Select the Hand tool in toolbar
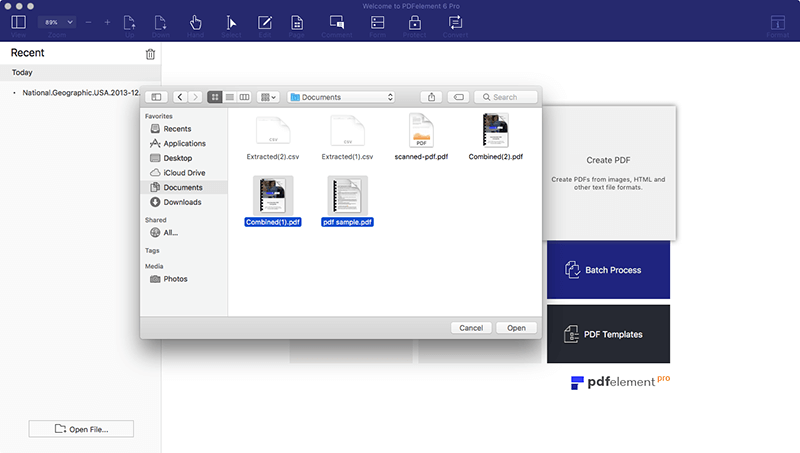Image resolution: width=800 pixels, height=453 pixels. 196,22
